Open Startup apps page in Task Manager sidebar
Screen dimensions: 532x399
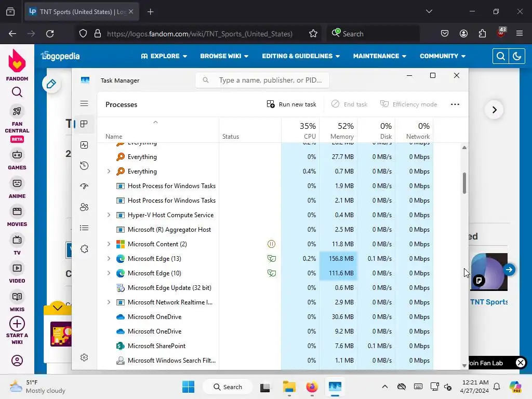click(x=84, y=187)
